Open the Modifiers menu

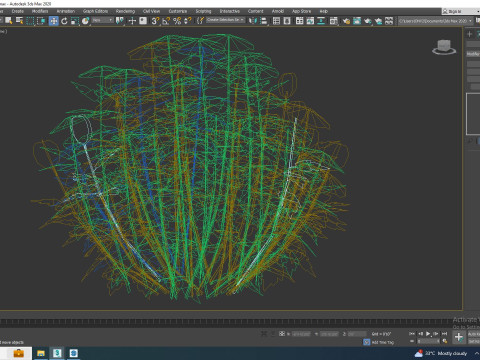coord(40,11)
